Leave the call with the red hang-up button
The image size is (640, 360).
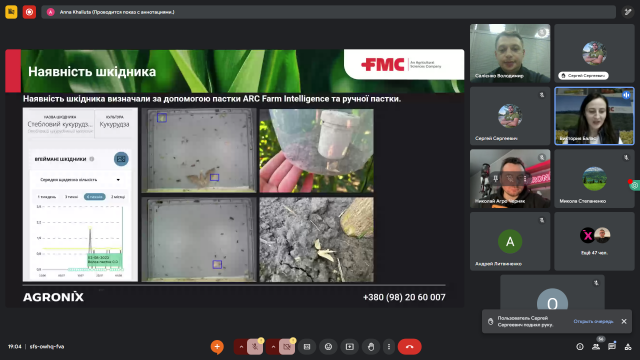tap(409, 347)
